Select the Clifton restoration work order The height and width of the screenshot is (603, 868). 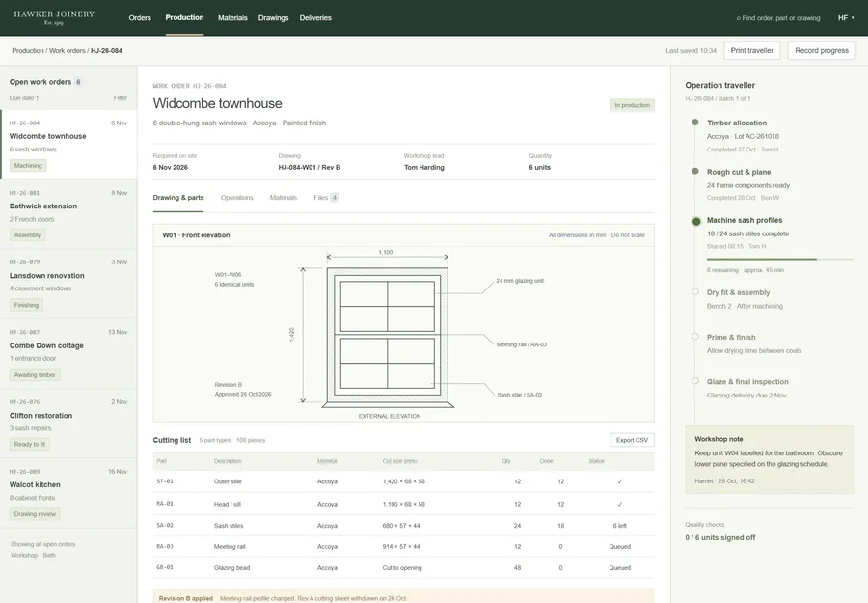[68, 424]
